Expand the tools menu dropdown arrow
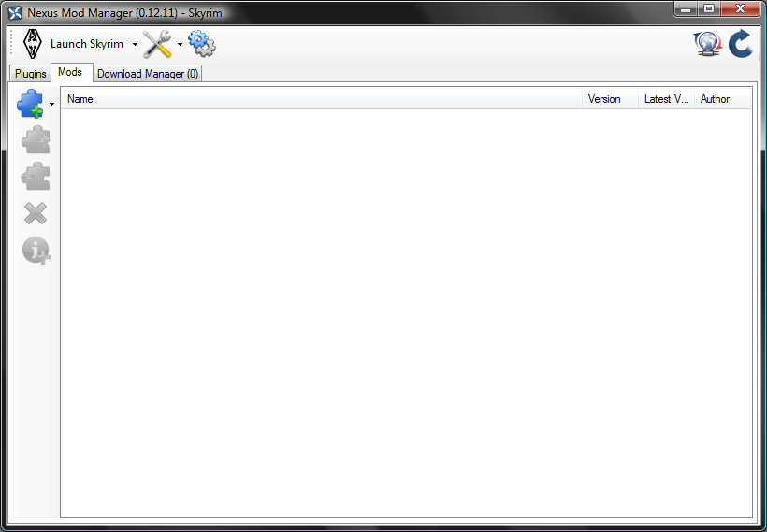The image size is (767, 532). point(180,44)
